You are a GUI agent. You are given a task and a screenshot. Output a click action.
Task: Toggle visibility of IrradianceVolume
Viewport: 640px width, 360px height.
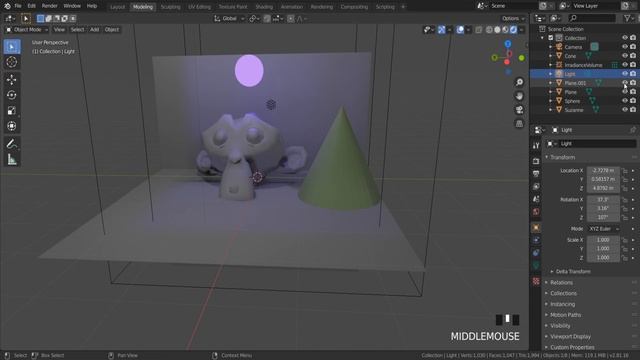coord(624,65)
